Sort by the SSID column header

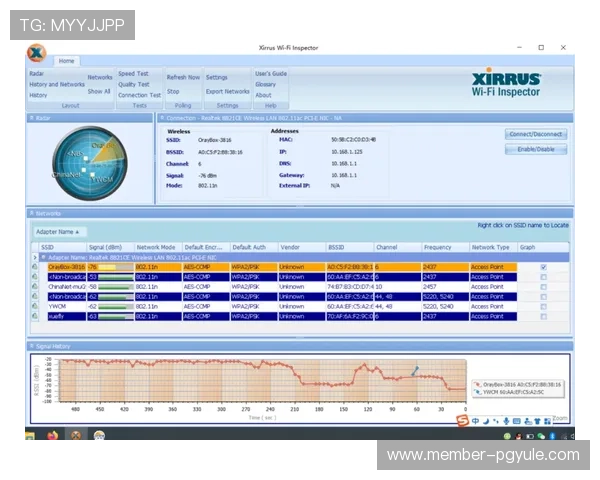62,247
